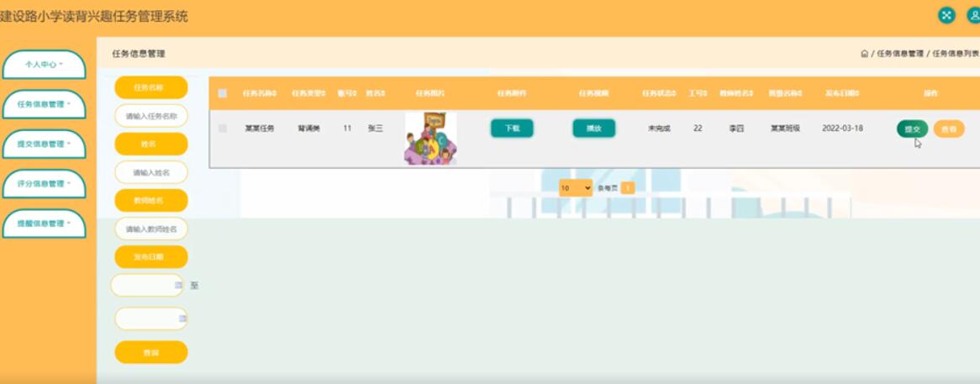Sort by the 任务状态 column header
980x384 pixels.
click(x=659, y=93)
